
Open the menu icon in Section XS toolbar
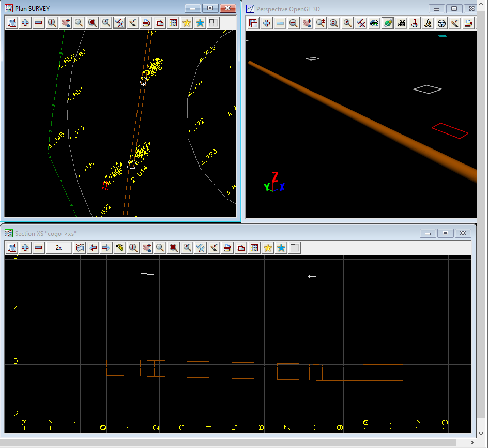(11, 248)
